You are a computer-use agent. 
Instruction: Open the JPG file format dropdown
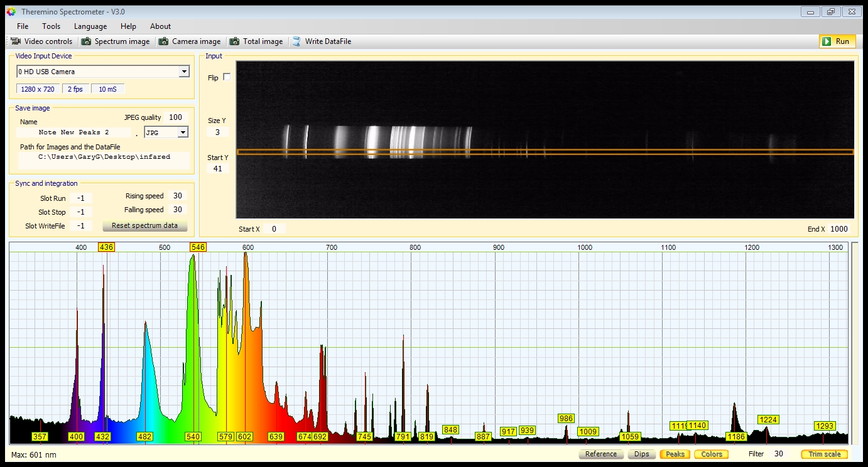[x=183, y=132]
